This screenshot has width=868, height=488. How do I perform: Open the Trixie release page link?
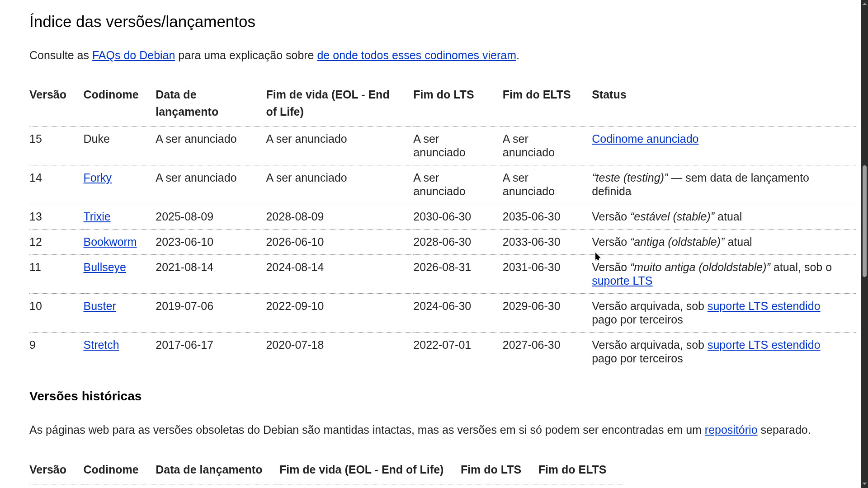click(97, 216)
